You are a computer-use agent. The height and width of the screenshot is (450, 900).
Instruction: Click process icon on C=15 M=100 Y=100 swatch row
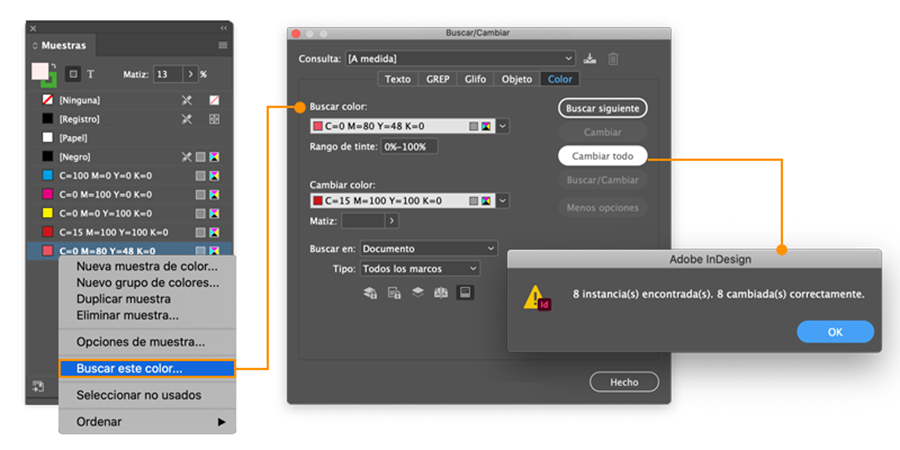point(200,232)
